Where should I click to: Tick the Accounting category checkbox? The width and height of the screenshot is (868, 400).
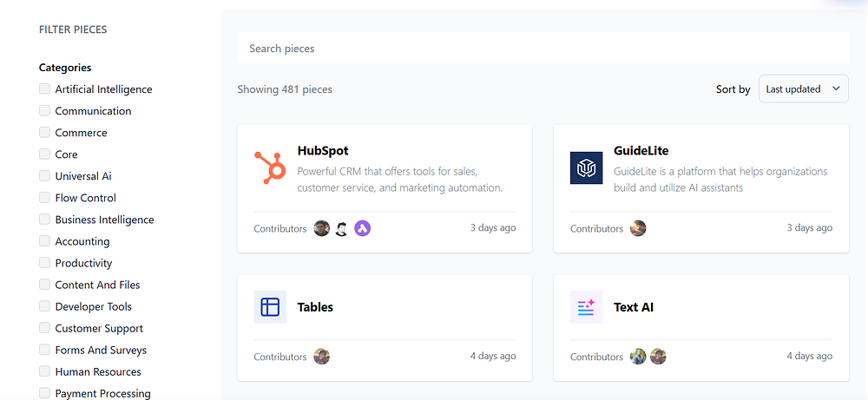(x=45, y=241)
